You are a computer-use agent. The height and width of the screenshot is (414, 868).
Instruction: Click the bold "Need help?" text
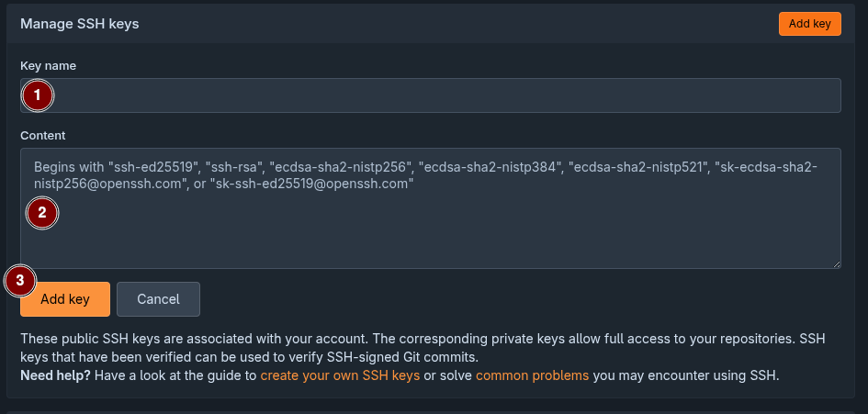(x=55, y=375)
